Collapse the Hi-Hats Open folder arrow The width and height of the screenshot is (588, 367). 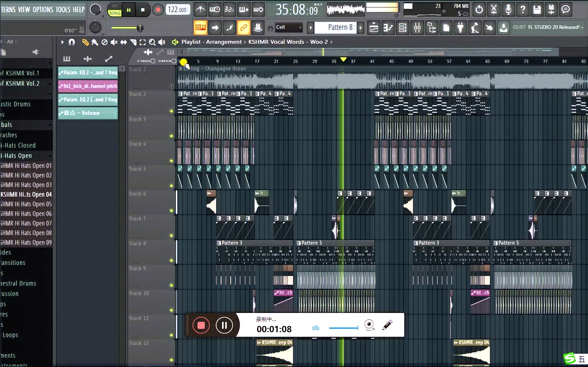[50, 156]
